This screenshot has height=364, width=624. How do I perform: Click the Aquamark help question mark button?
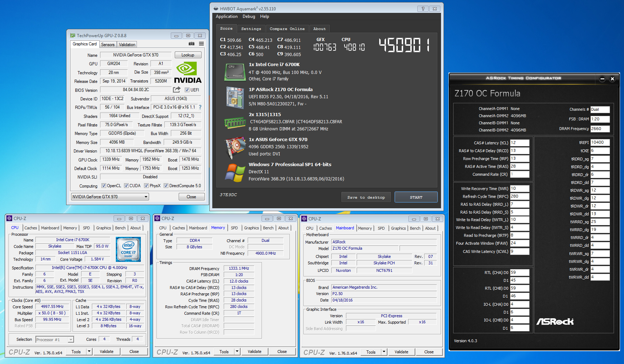pos(423,9)
